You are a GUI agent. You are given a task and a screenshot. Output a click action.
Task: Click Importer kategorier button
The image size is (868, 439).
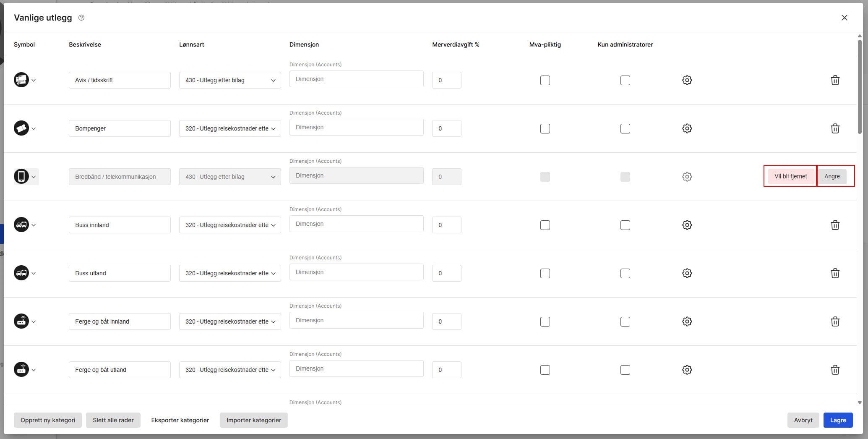(x=253, y=420)
